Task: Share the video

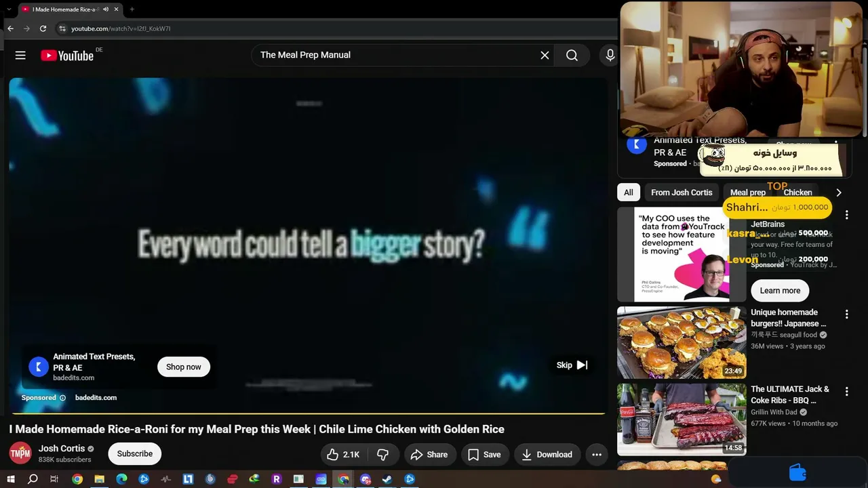Action: tap(429, 455)
